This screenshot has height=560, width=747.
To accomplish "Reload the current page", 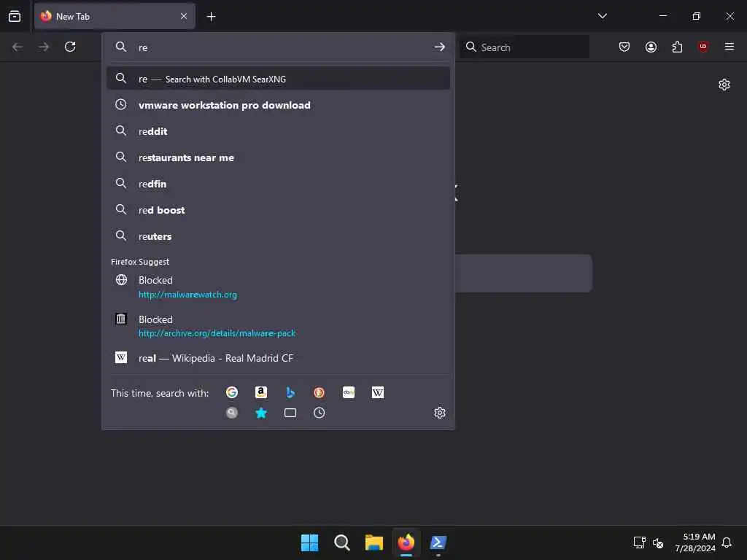I will click(70, 47).
